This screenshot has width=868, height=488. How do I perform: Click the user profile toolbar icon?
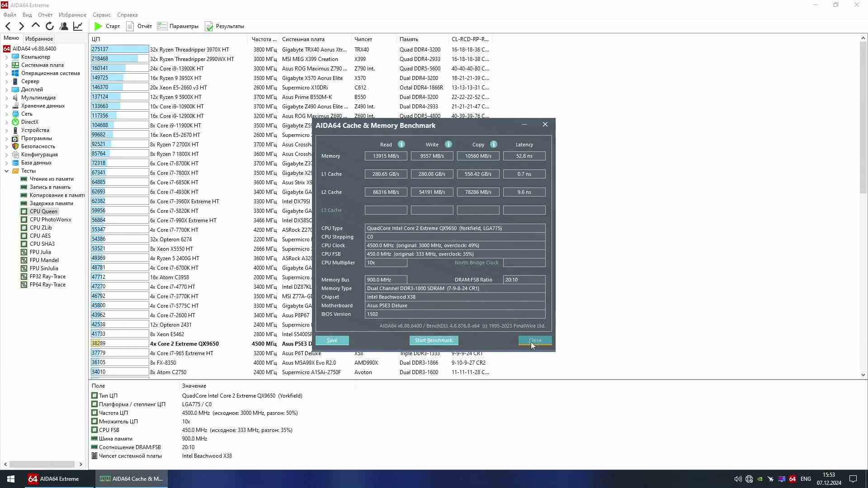click(64, 26)
